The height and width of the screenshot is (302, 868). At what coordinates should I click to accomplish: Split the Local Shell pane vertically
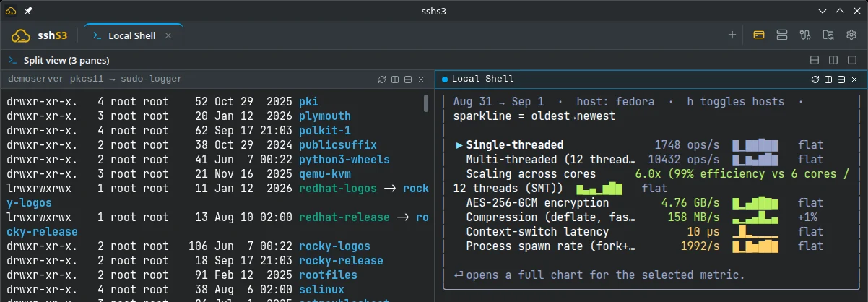pyautogui.click(x=828, y=79)
